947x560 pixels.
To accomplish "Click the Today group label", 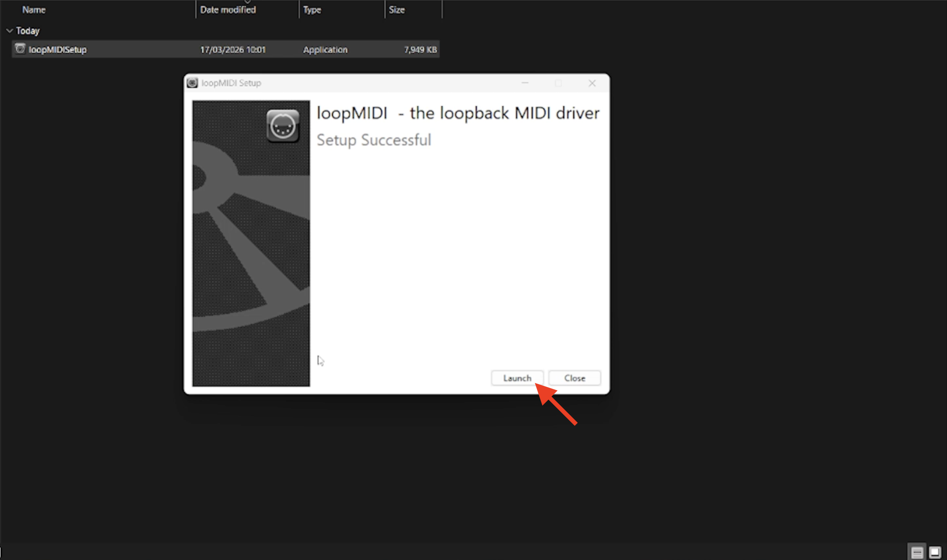I will click(28, 31).
